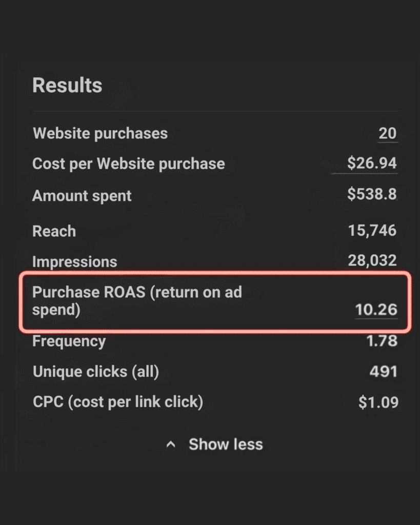
Task: Click the $1.09 CPC value
Action: (x=378, y=402)
